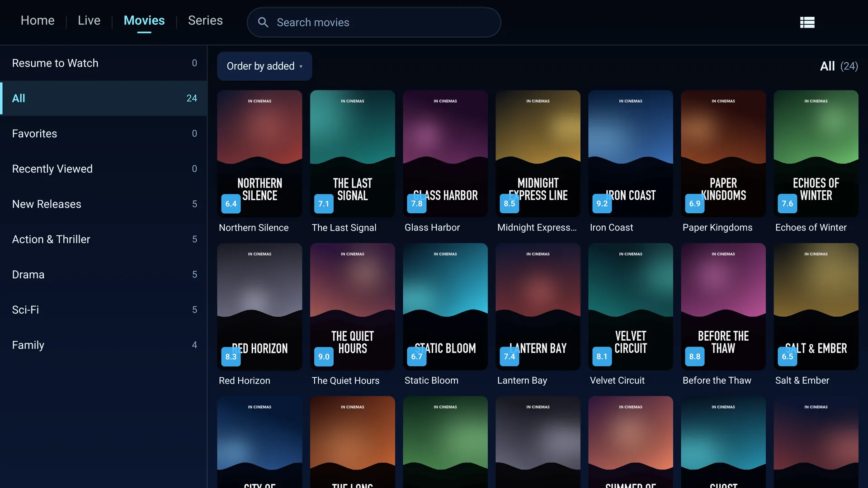Click the All (24) heading label
This screenshot has height=488, width=868.
tap(839, 66)
